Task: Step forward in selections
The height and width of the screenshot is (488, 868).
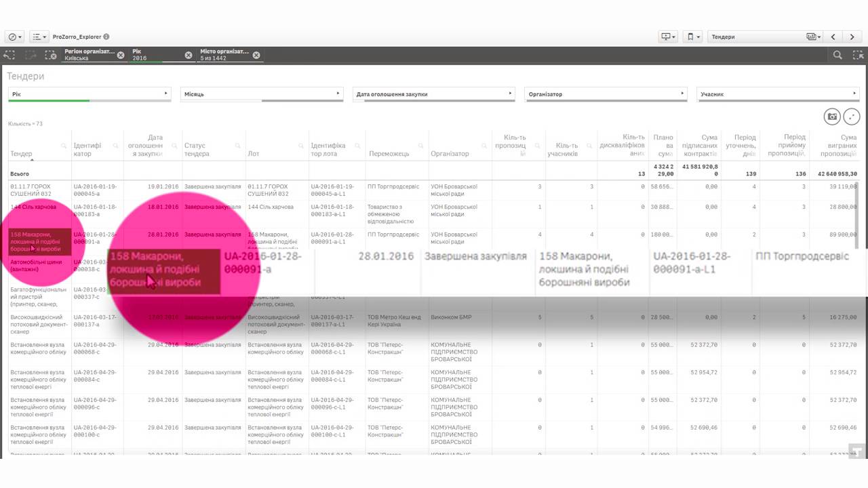Action: point(31,55)
